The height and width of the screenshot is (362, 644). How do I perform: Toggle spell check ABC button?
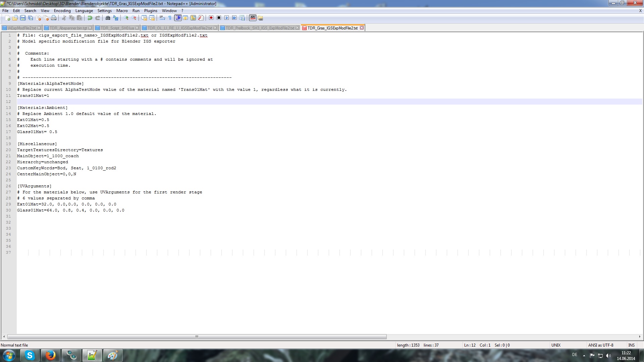coord(253,18)
